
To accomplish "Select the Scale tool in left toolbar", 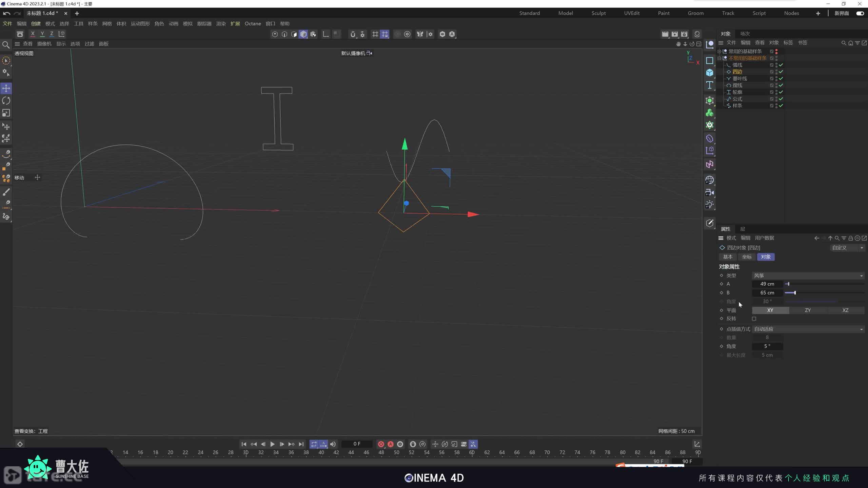I will tap(6, 113).
